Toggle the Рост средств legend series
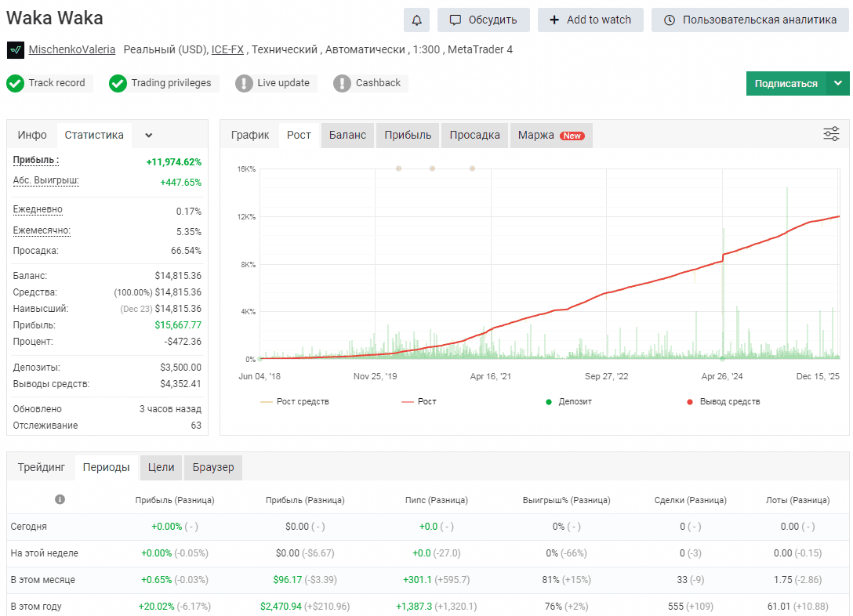Image resolution: width=853 pixels, height=616 pixels. coord(295,402)
